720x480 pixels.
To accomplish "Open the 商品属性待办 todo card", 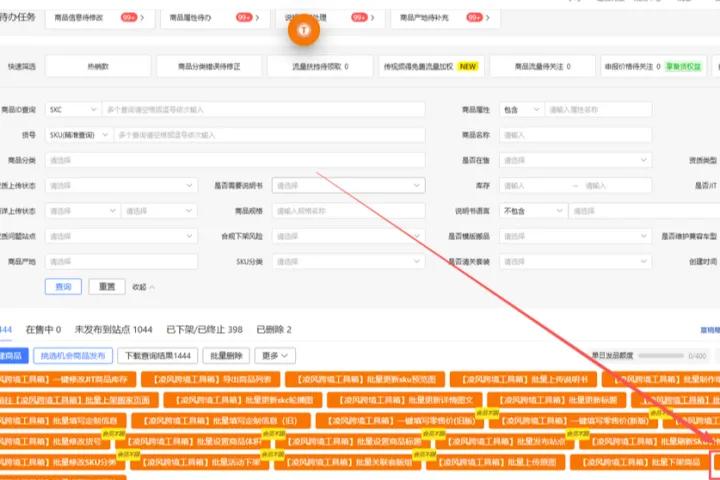I will tap(215, 18).
